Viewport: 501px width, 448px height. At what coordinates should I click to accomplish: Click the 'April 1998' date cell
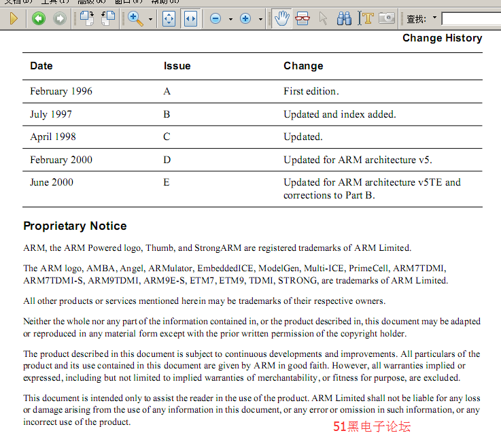click(x=53, y=137)
